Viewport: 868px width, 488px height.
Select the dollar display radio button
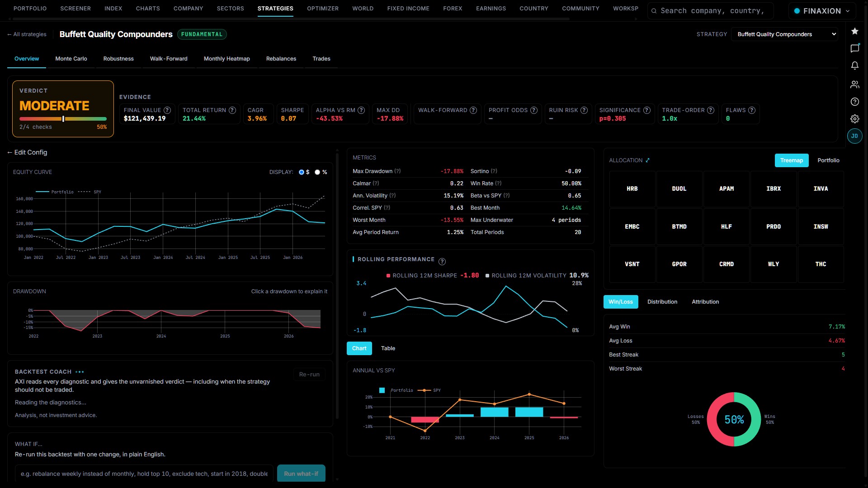pos(302,172)
